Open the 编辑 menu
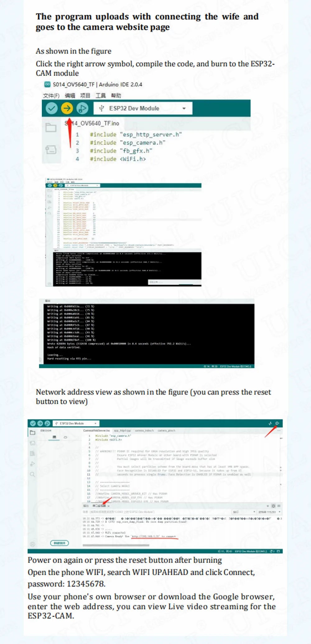This screenshot has height=644, width=311. click(x=70, y=95)
